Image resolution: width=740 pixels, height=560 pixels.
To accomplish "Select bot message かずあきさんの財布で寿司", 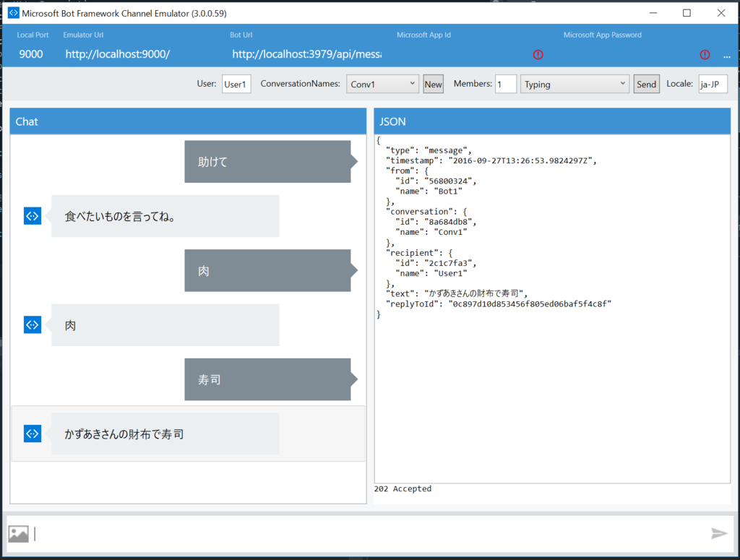I will (x=165, y=434).
